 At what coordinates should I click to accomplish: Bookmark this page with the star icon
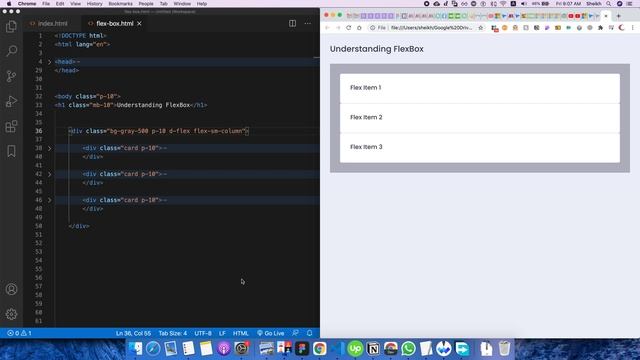pos(481,28)
